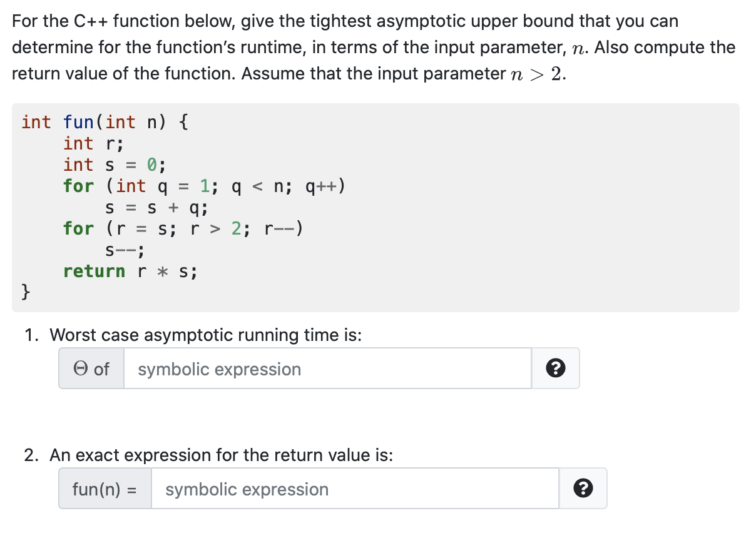Click the closing brace of the function

[x=26, y=292]
